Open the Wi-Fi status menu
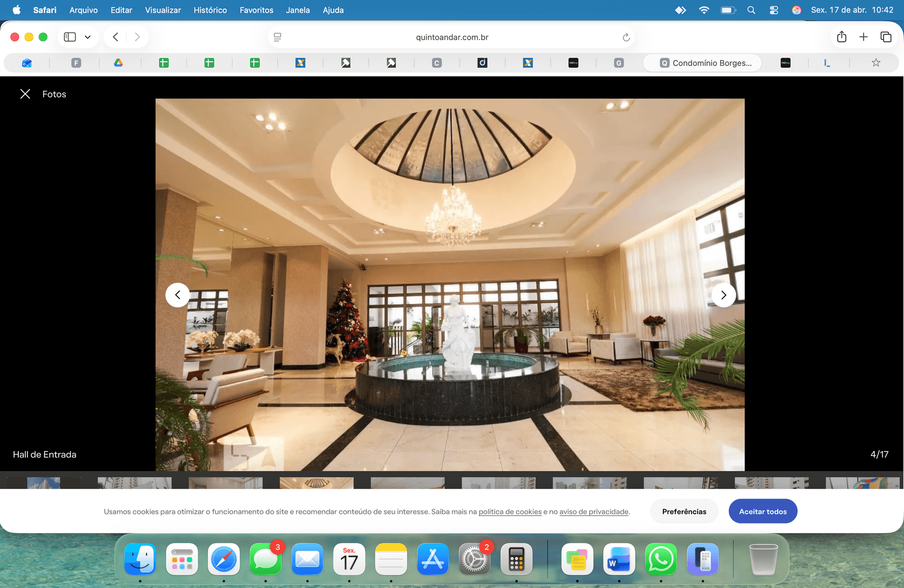The width and height of the screenshot is (904, 588). [x=704, y=10]
